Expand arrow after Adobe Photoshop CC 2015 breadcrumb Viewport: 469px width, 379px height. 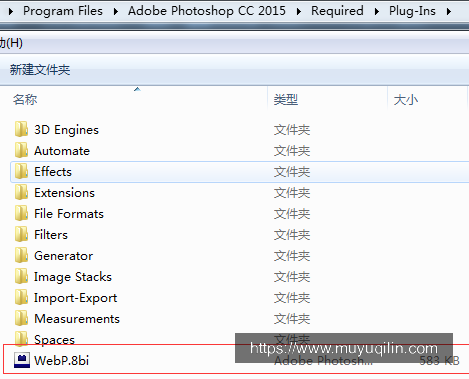[299, 12]
